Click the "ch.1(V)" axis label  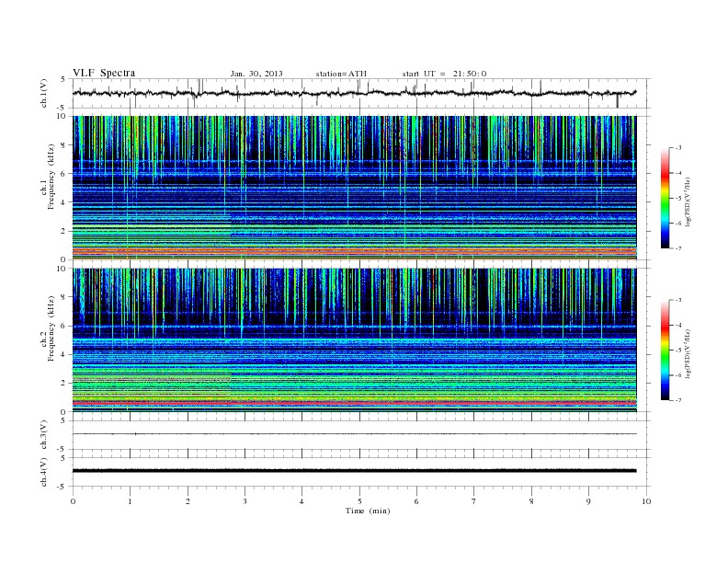(44, 93)
